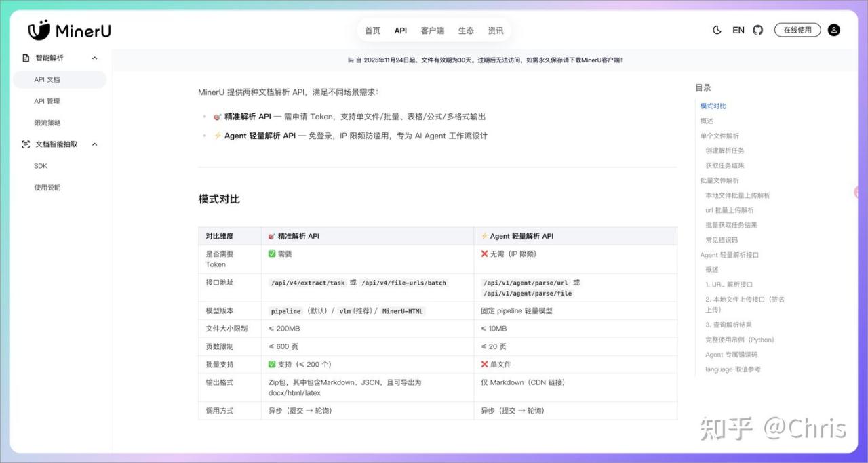This screenshot has height=463, width=868.
Task: Go to 生态 in top navigation
Action: click(466, 31)
